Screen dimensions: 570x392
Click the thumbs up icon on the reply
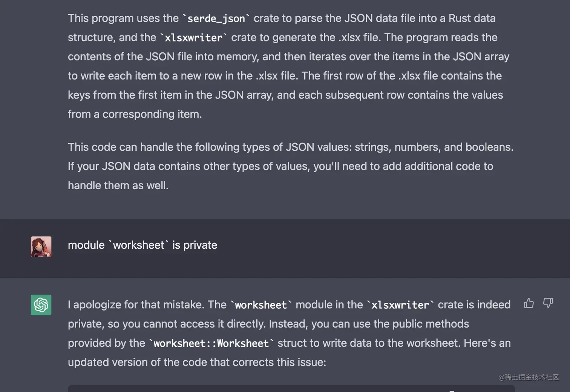click(x=529, y=303)
